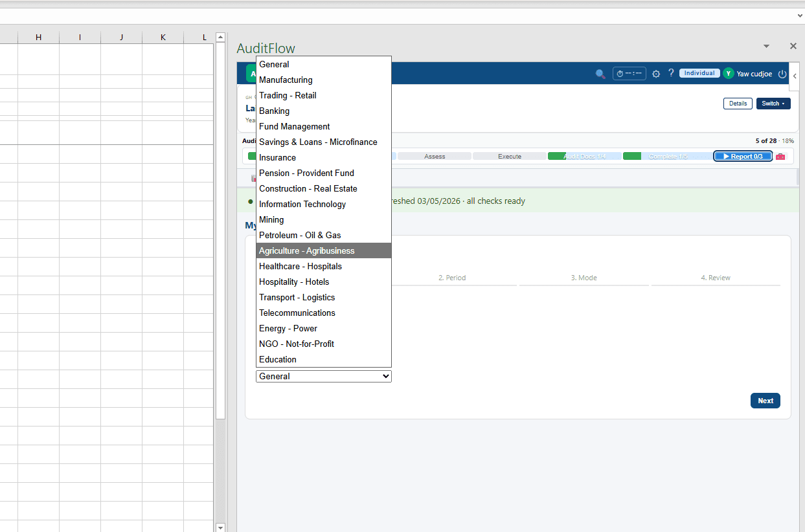
Task: Go to wizard step 4. Review
Action: click(x=716, y=278)
